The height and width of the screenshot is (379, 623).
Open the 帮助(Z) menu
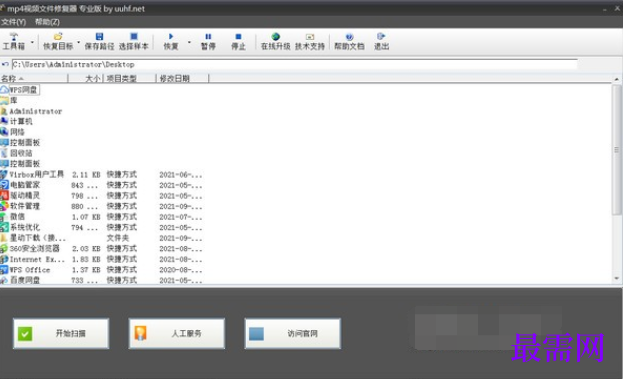pos(47,22)
